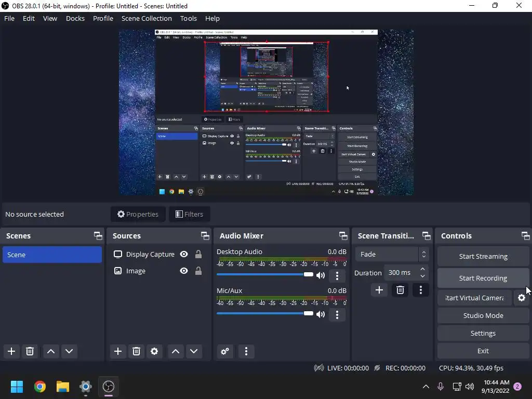Viewport: 532px width, 399px height.
Task: Click the Filters button under the preview
Action: click(x=189, y=214)
